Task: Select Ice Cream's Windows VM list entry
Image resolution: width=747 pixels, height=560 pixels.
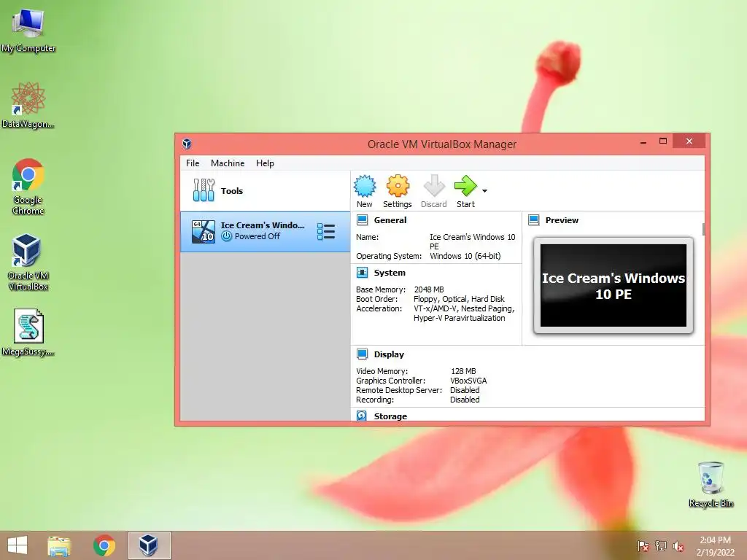Action: (x=266, y=231)
